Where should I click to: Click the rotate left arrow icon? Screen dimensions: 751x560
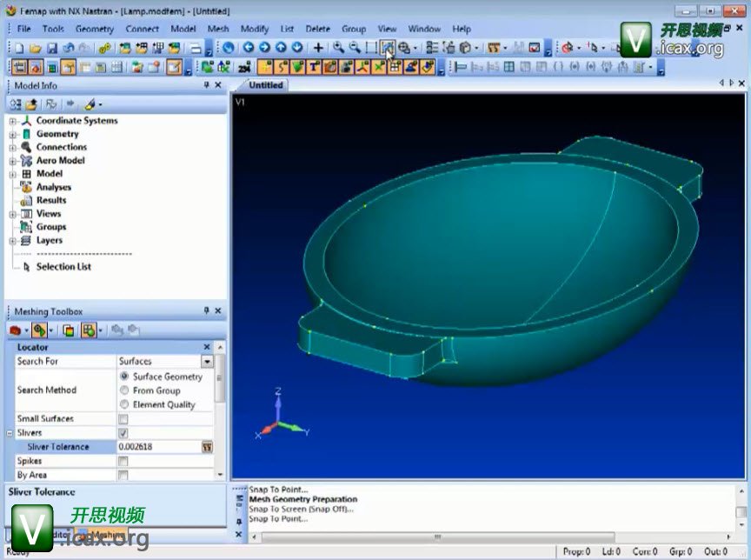[x=248, y=48]
